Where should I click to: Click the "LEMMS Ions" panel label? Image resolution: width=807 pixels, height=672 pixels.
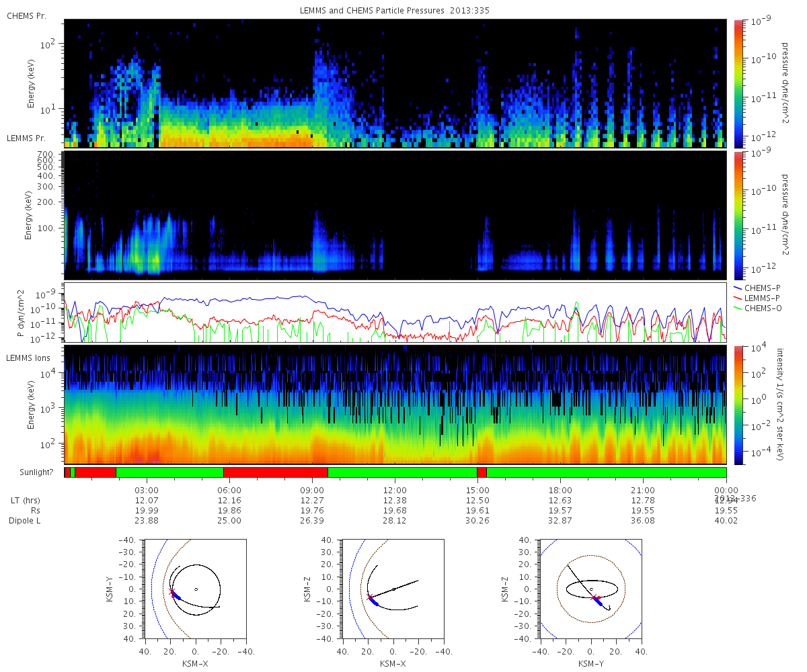coord(27,358)
